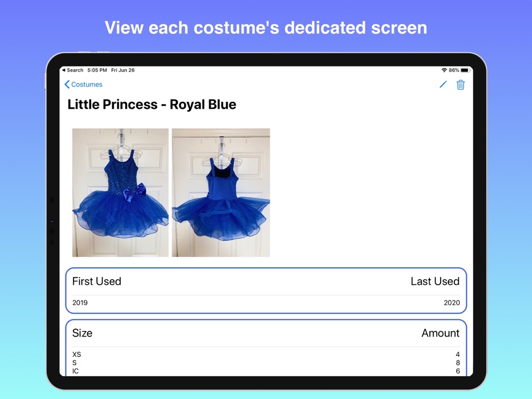532x399 pixels.
Task: Delete costume using the trash icon
Action: pyautogui.click(x=461, y=85)
